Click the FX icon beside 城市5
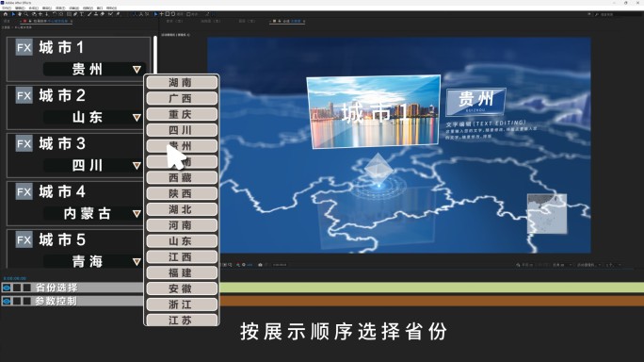This screenshot has width=644, height=362. [x=24, y=239]
